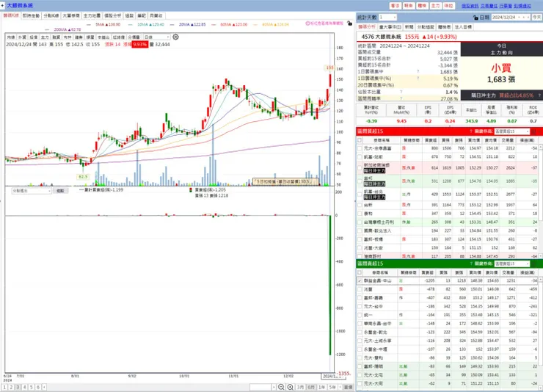Zoom in the chart with plus magnifier
Viewport: 543px width, 392px height.
[290, 387]
